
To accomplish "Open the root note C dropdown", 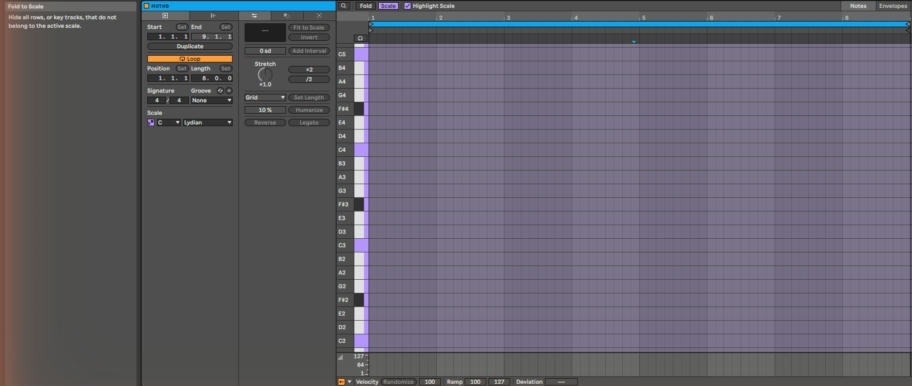I will click(169, 122).
